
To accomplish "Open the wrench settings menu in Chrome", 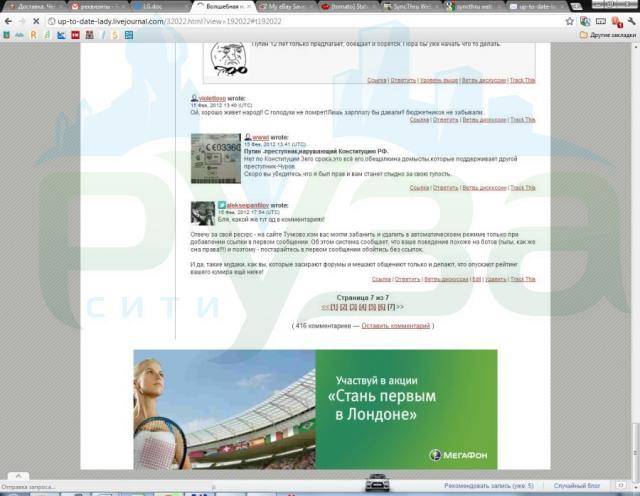I will [x=632, y=21].
